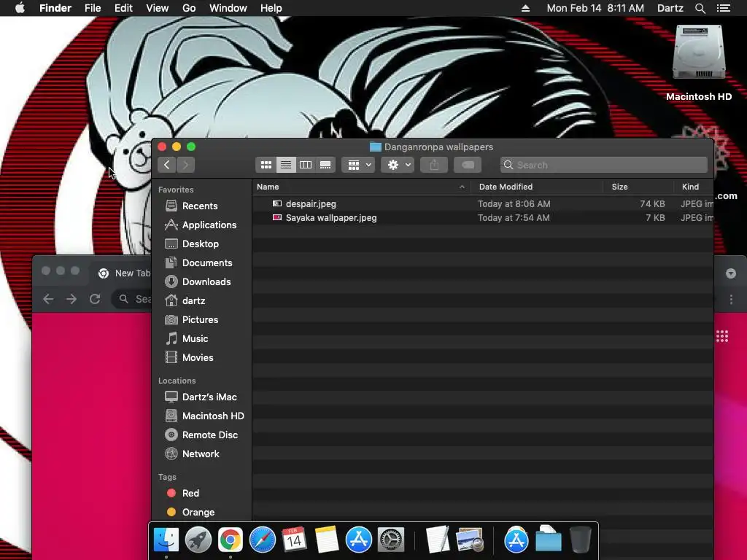The height and width of the screenshot is (560, 747).
Task: Open the Finder menu
Action: tap(55, 8)
